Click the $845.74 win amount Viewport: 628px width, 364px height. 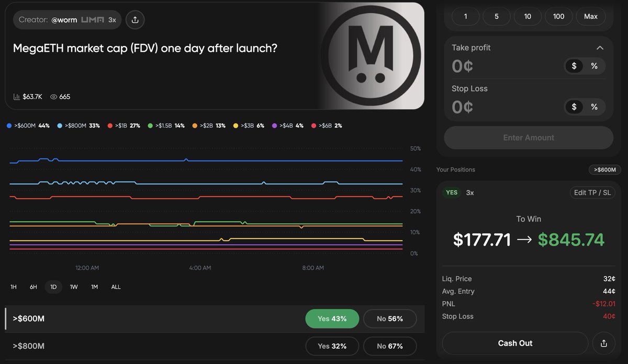pos(571,240)
